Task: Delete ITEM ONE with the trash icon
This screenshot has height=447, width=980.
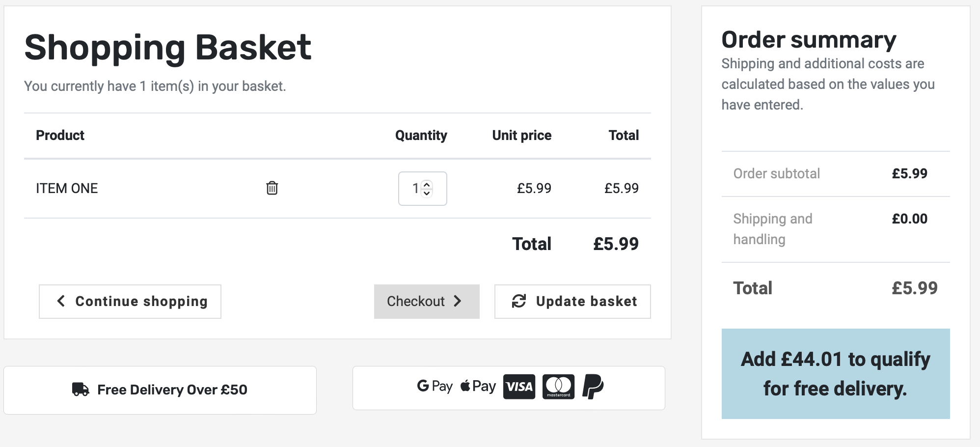Action: 272,188
